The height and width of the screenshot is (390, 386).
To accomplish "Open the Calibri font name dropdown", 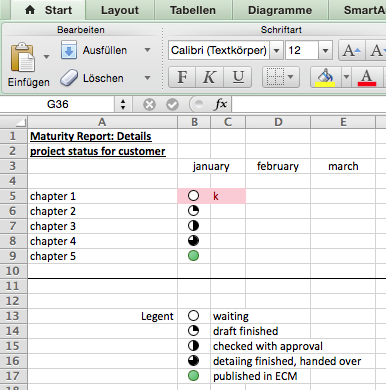I will pyautogui.click(x=276, y=51).
